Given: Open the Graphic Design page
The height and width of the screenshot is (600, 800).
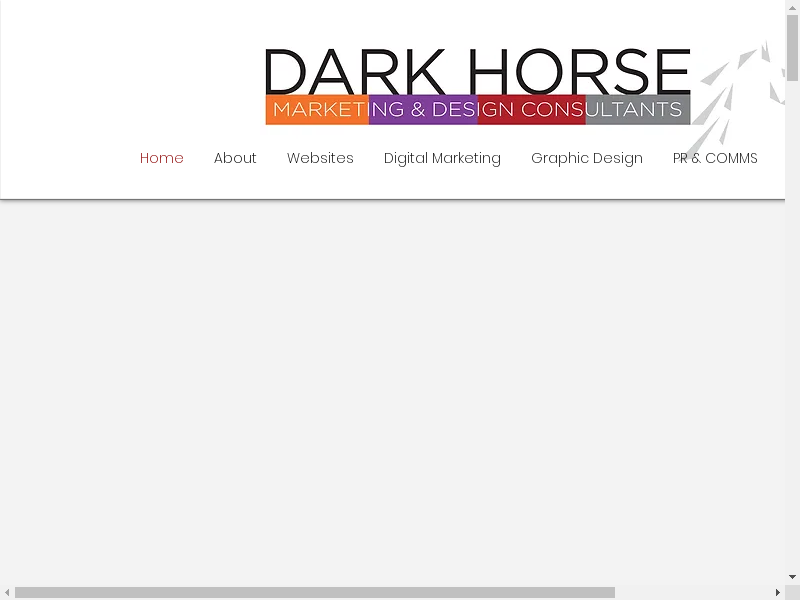Looking at the screenshot, I should (586, 158).
